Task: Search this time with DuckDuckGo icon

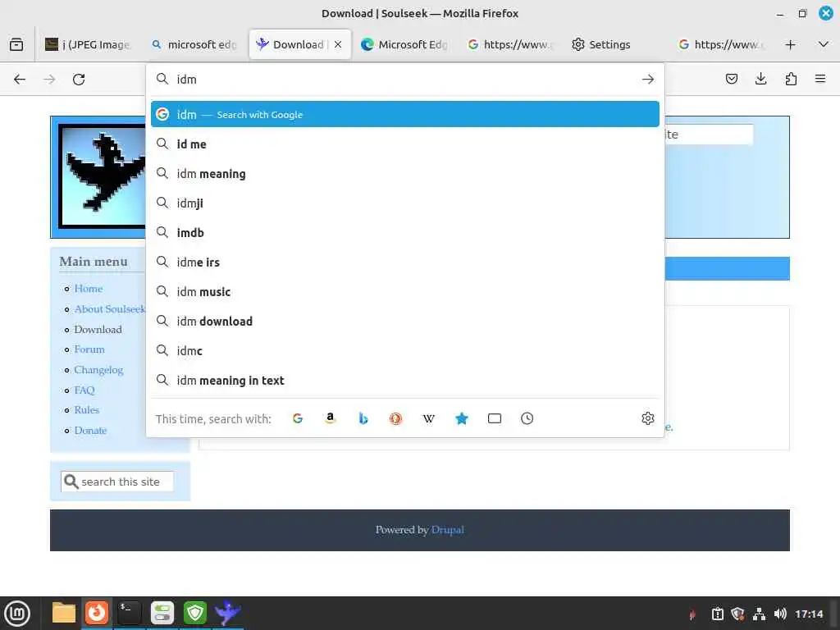Action: click(396, 418)
